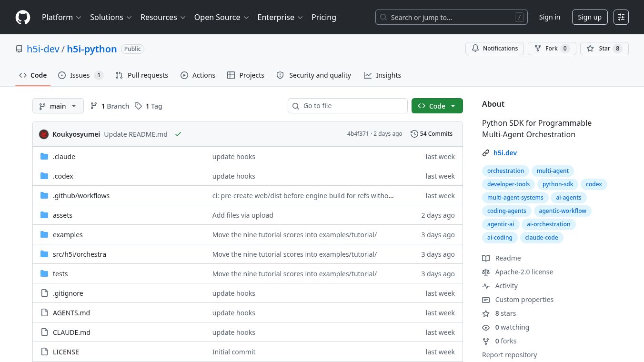The width and height of the screenshot is (644, 362).
Task: Open the Pull requests tab
Action: [141, 75]
